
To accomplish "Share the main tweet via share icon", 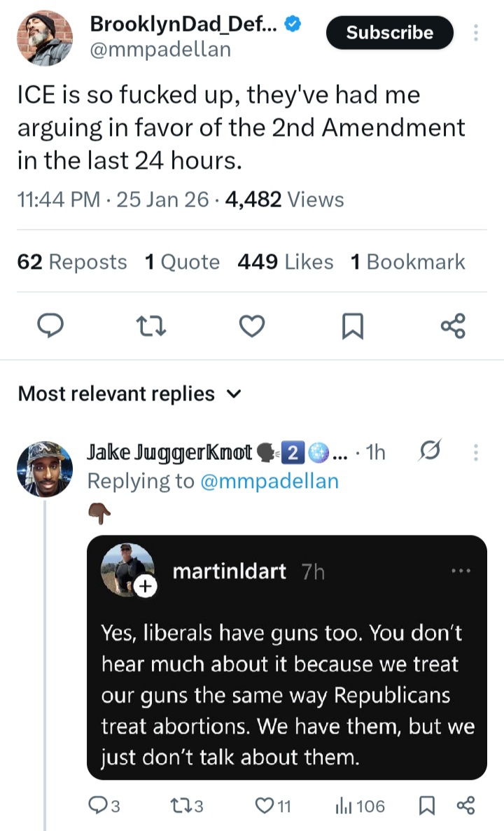I will point(452,326).
